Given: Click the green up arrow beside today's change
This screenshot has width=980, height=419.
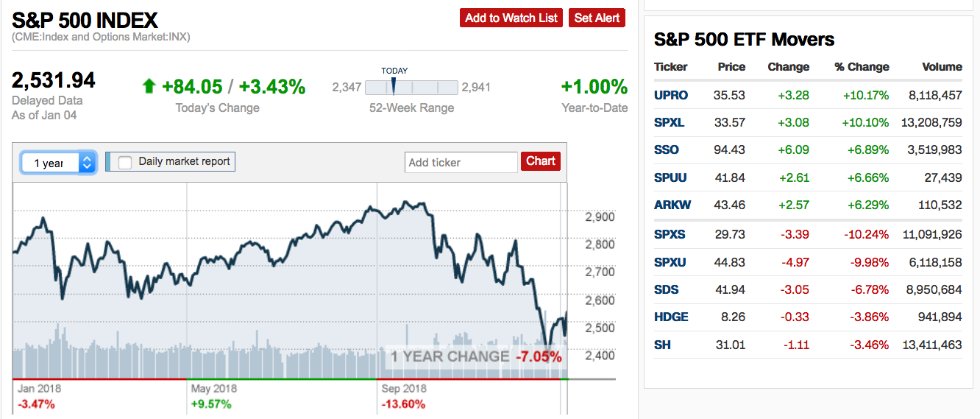Looking at the screenshot, I should 149,87.
